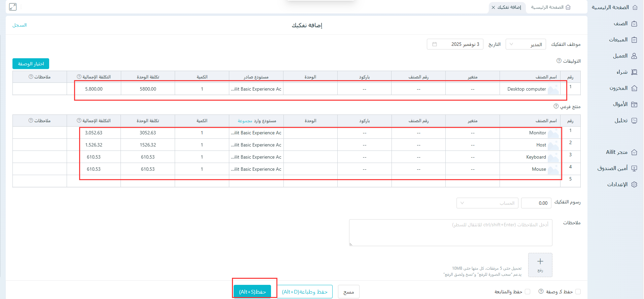
Task: Click the help icon beside التوليفات
Action: pos(559,61)
